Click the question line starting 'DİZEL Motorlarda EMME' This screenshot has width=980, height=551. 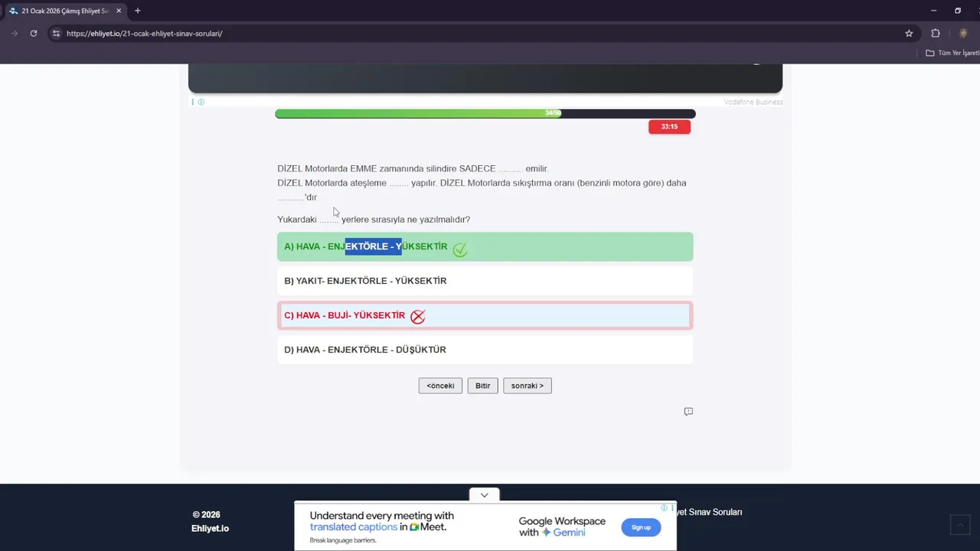(x=413, y=168)
